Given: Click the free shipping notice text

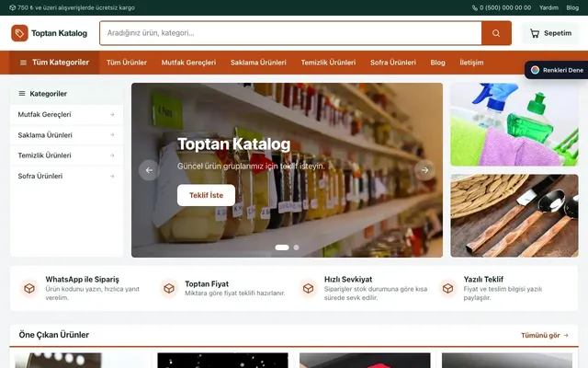Looking at the screenshot, I should 76,7.
